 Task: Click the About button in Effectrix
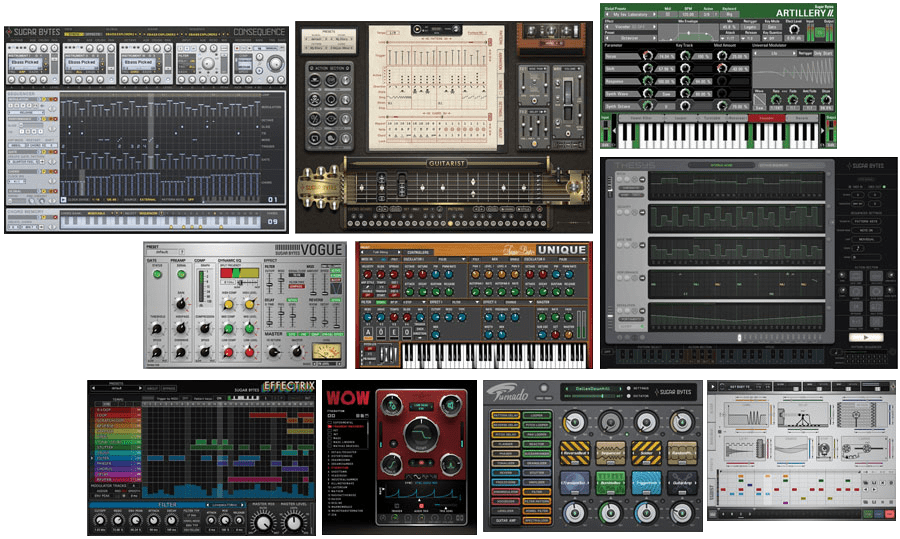click(x=152, y=389)
